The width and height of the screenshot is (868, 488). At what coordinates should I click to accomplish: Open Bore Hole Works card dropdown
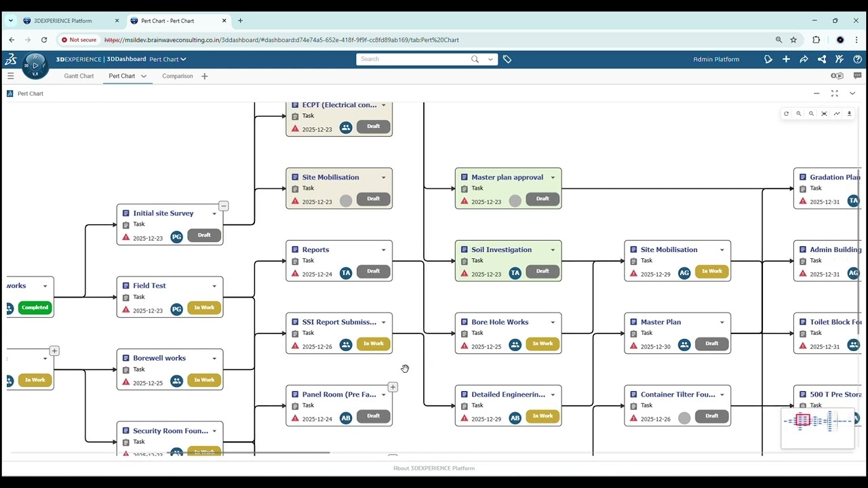[x=553, y=323]
